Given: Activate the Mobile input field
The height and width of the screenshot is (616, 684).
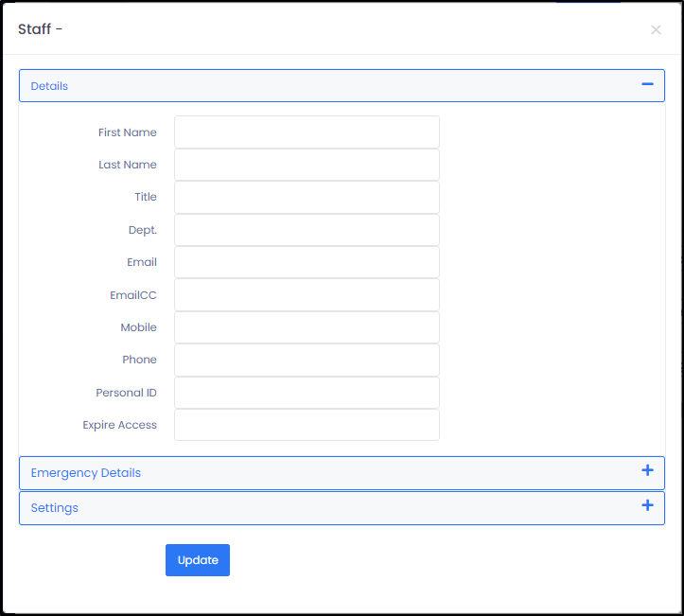Looking at the screenshot, I should coord(307,327).
